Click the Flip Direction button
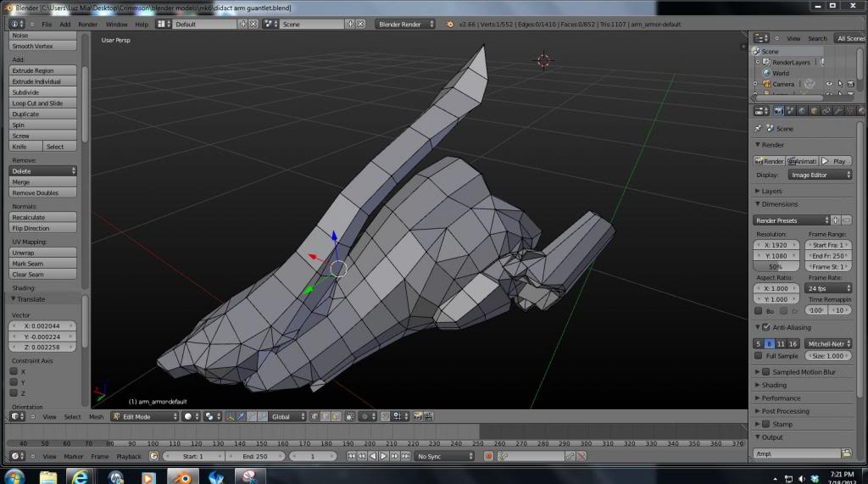 [42, 228]
